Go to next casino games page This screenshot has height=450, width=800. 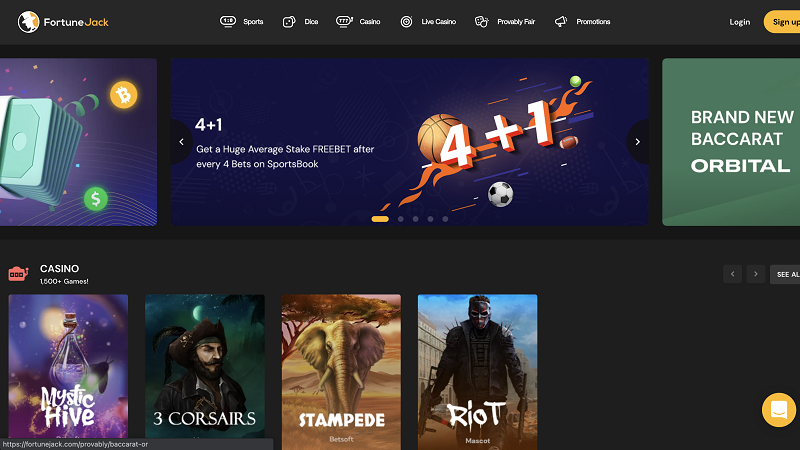click(x=756, y=274)
